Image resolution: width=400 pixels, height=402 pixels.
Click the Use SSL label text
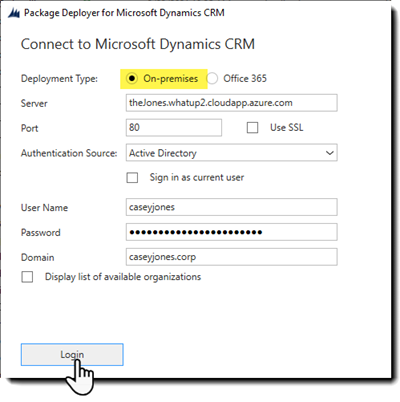(287, 128)
